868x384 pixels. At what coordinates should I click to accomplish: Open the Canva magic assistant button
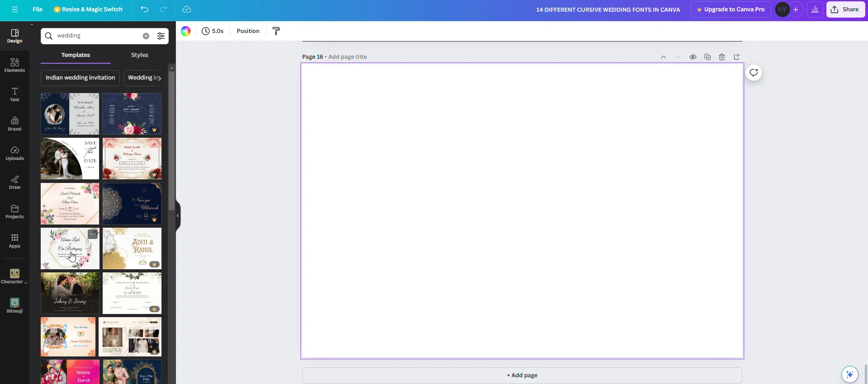tap(849, 374)
